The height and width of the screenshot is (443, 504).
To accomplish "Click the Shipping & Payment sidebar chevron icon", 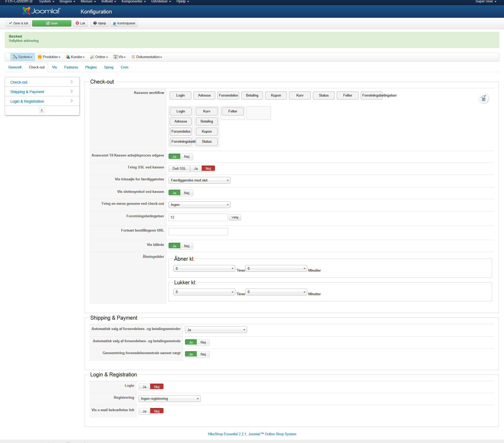I will tap(71, 92).
